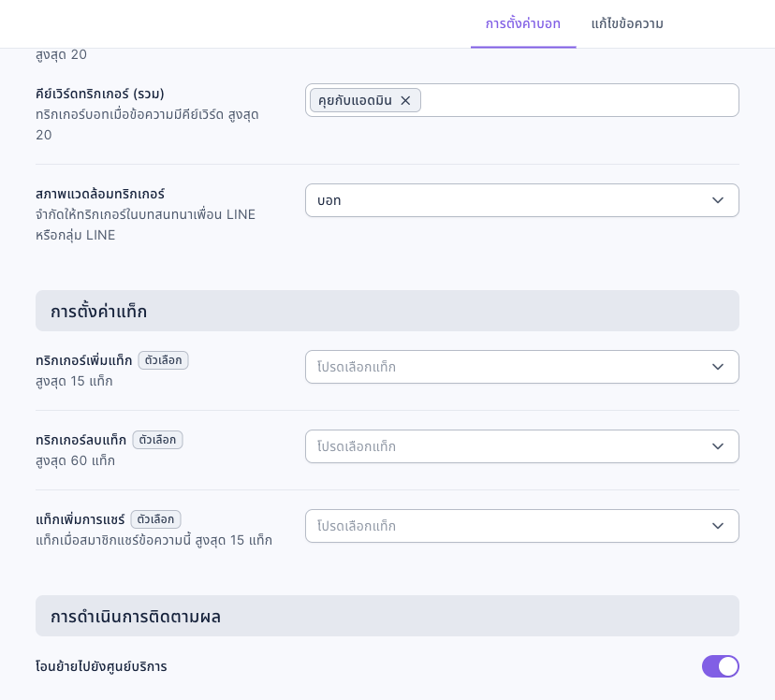Click the สูงสุด 15 แท็ก hint under ทริกเกอร์เพิ่มแท็ก
775x700 pixels.
point(74,381)
